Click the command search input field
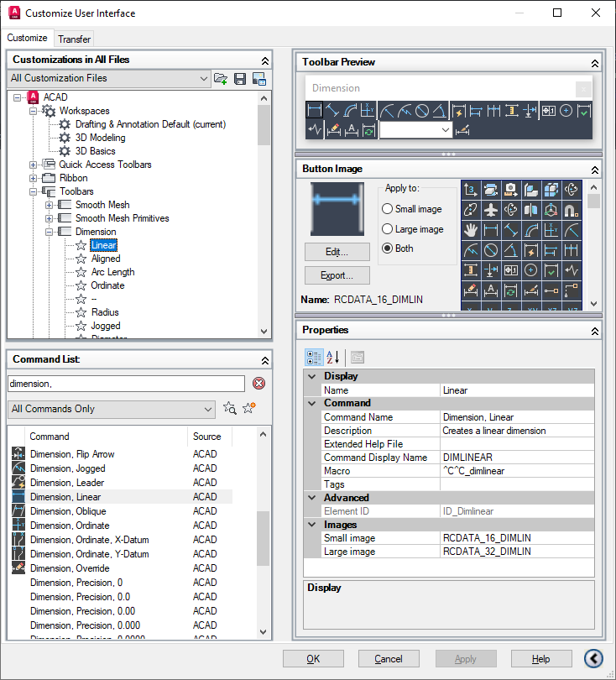Screen dimensions: 616x680 126,384
